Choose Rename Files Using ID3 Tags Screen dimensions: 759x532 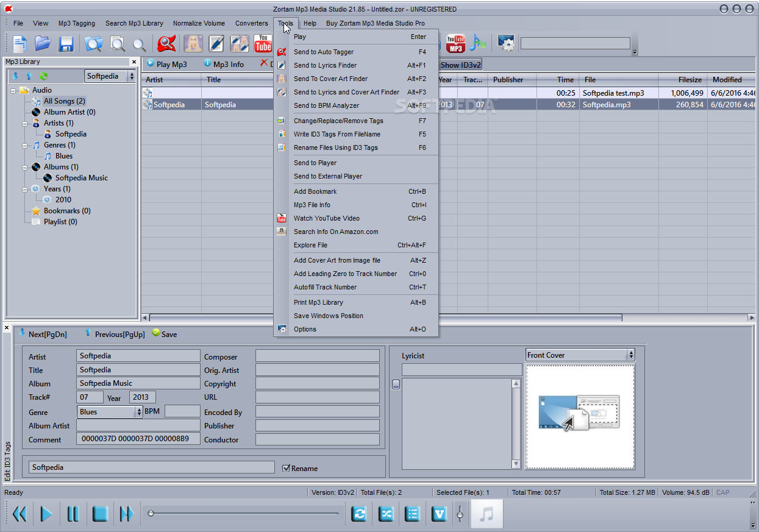(x=357, y=147)
